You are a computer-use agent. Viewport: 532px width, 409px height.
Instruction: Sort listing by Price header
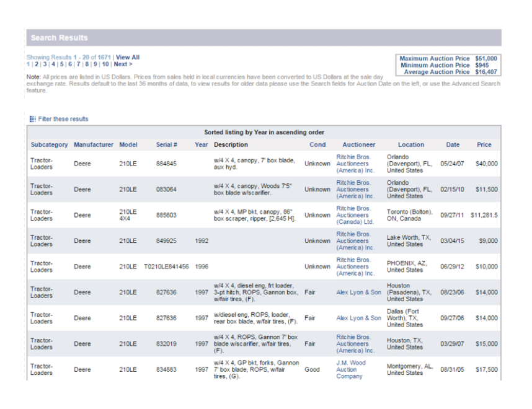[x=484, y=145]
